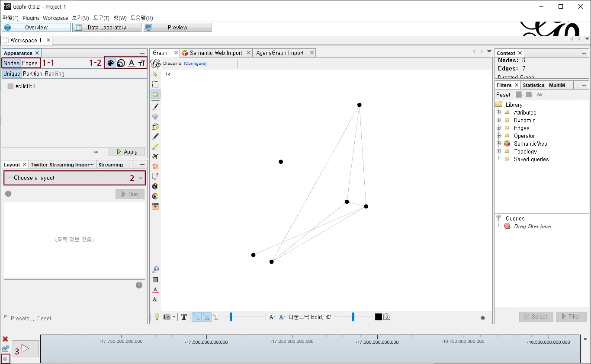
Task: Switch to the Dragging hand tool
Action: [x=155, y=94]
